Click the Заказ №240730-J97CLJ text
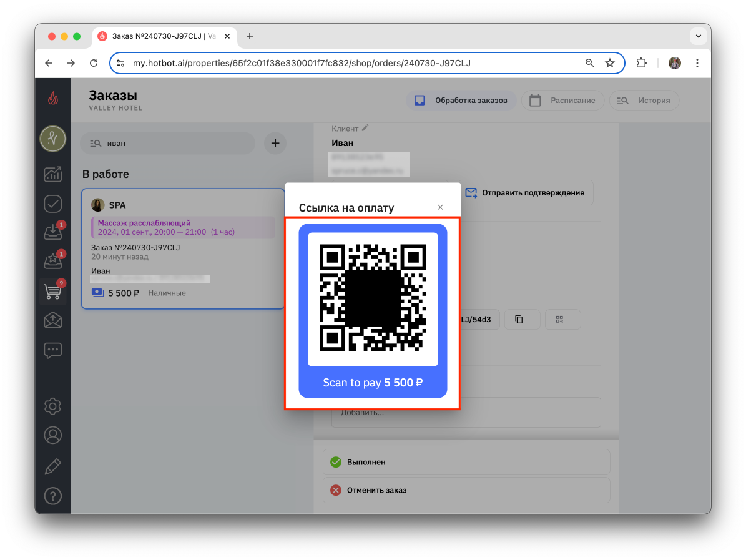 point(135,247)
